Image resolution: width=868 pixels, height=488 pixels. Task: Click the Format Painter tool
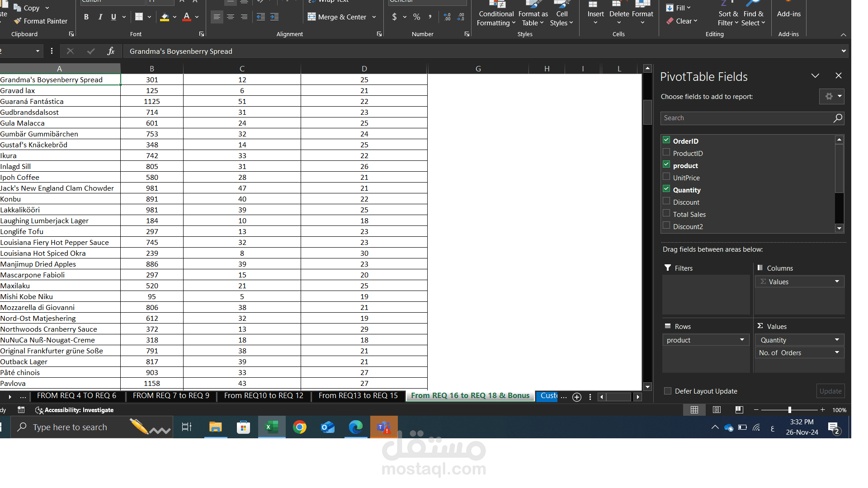(41, 21)
